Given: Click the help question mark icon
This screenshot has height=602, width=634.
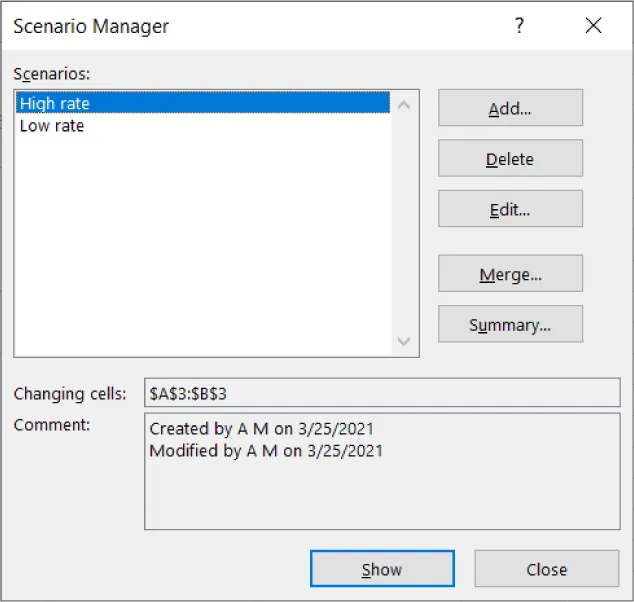Looking at the screenshot, I should pos(519,27).
